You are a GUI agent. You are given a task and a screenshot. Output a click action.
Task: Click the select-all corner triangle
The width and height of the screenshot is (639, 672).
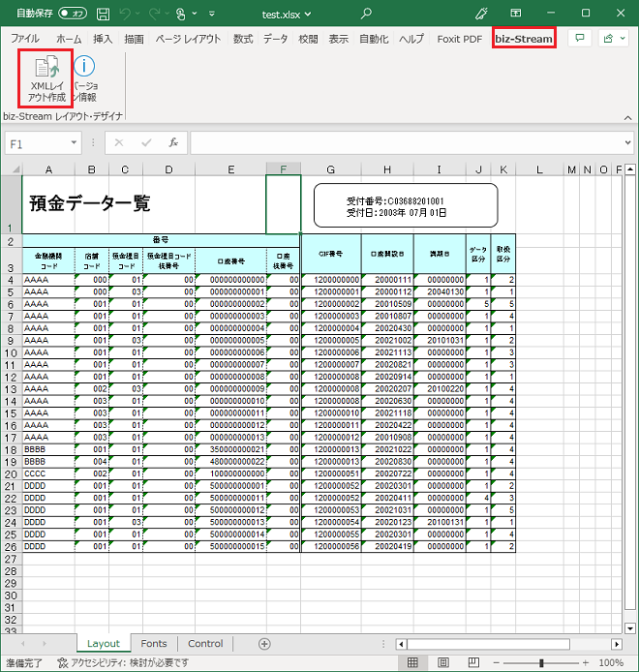coord(15,169)
